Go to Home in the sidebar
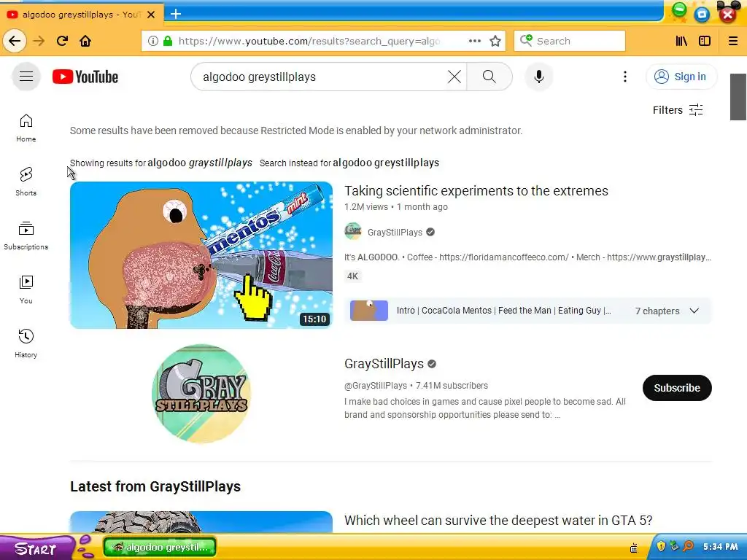This screenshot has width=747, height=560. tap(26, 128)
